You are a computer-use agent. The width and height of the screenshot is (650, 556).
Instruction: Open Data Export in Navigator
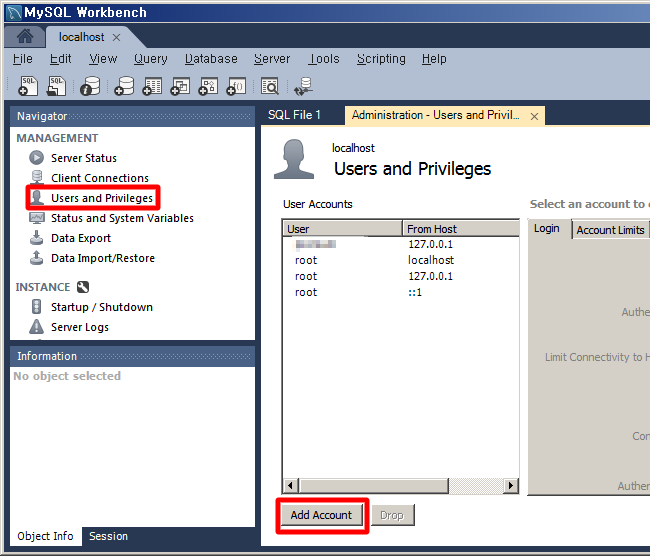81,238
